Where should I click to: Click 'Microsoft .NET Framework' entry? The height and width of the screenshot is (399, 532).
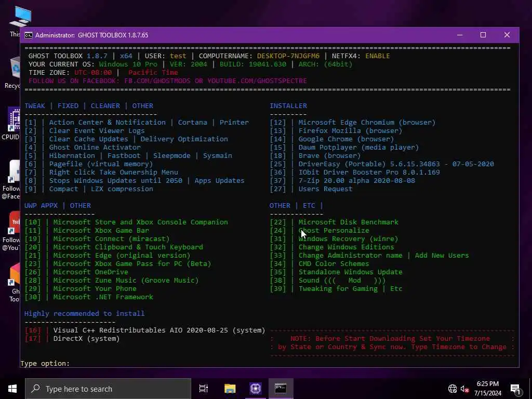coord(103,297)
